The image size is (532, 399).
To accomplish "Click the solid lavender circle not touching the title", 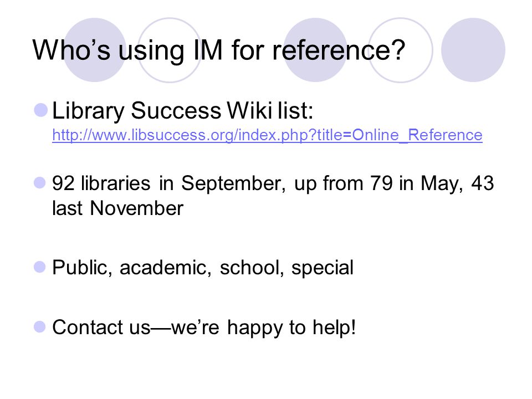I will pyautogui.click(x=473, y=50).
